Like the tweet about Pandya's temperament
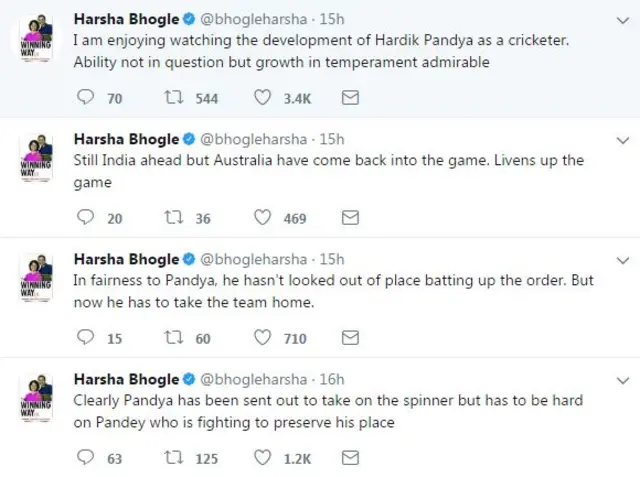 (x=263, y=98)
